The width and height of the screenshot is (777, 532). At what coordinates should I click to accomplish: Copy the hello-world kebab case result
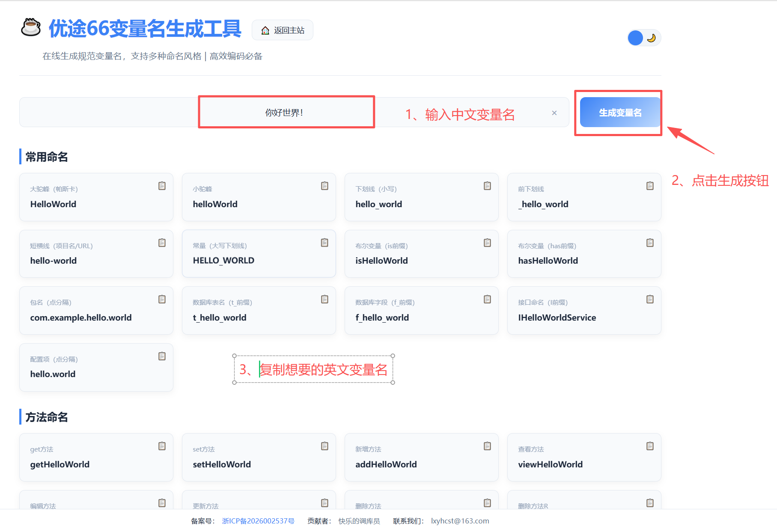(x=162, y=243)
